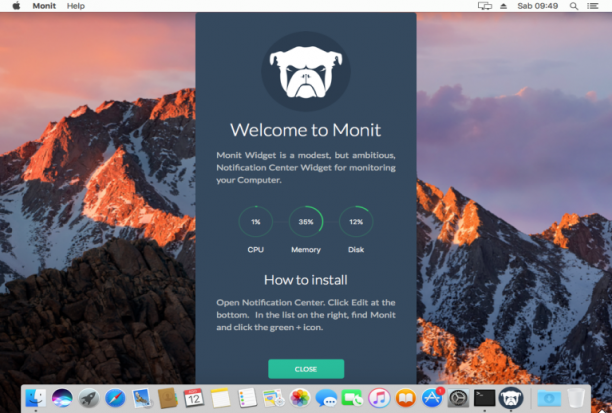Open the Monit menu in menu bar
612x413 pixels.
point(44,6)
